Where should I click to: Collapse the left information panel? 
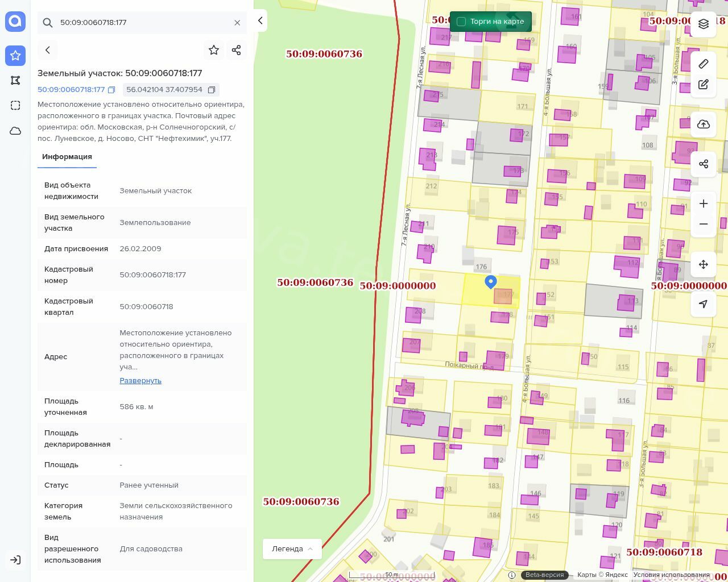pos(260,20)
